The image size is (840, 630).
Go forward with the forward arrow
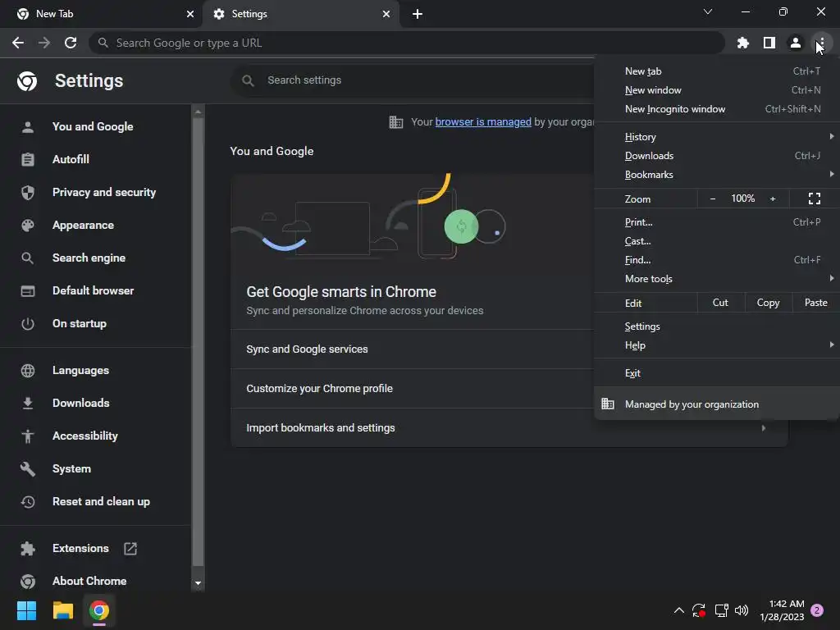tap(44, 43)
